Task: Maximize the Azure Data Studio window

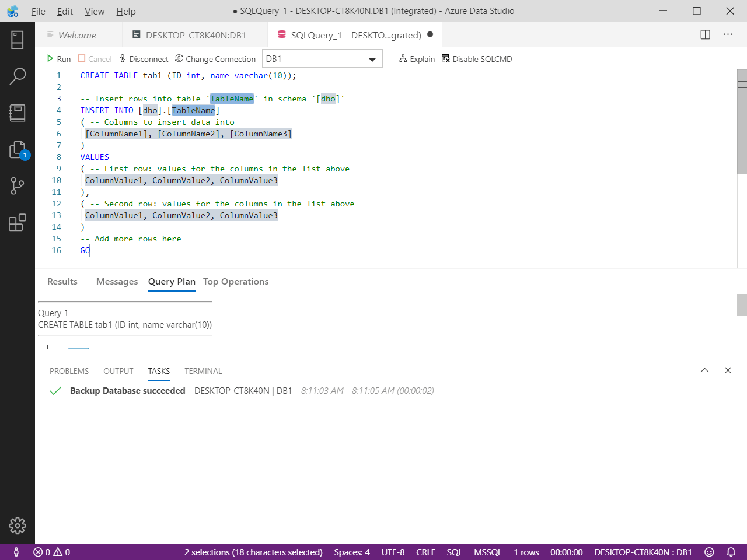Action: [697, 11]
